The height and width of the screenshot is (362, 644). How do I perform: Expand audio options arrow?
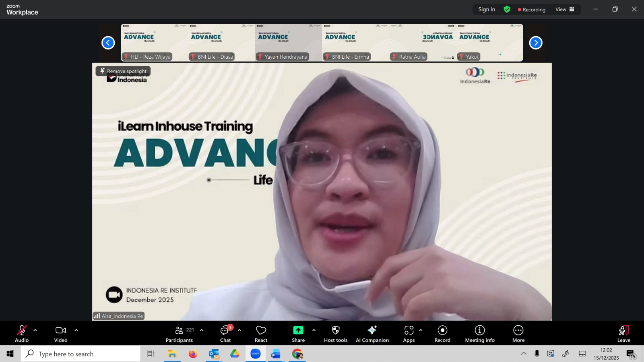(x=35, y=330)
